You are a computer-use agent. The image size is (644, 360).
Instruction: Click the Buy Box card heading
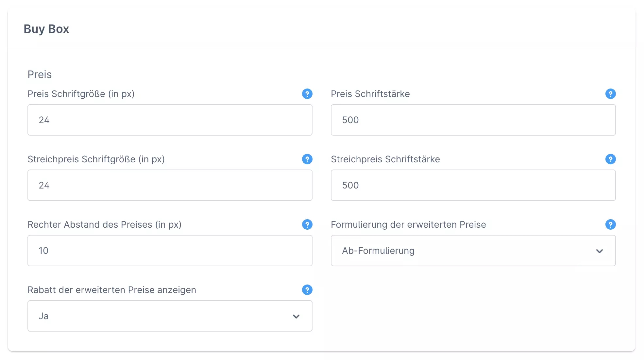(x=46, y=29)
